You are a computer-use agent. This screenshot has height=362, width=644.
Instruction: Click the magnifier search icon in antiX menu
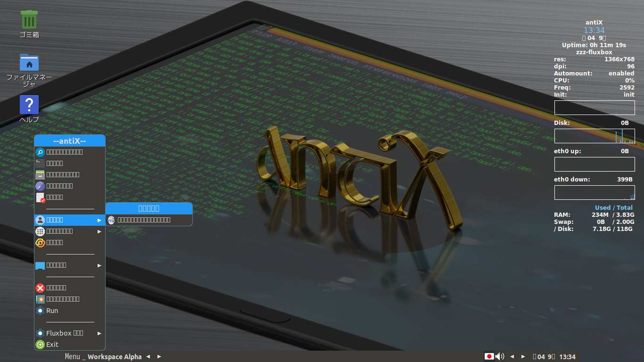(x=40, y=152)
